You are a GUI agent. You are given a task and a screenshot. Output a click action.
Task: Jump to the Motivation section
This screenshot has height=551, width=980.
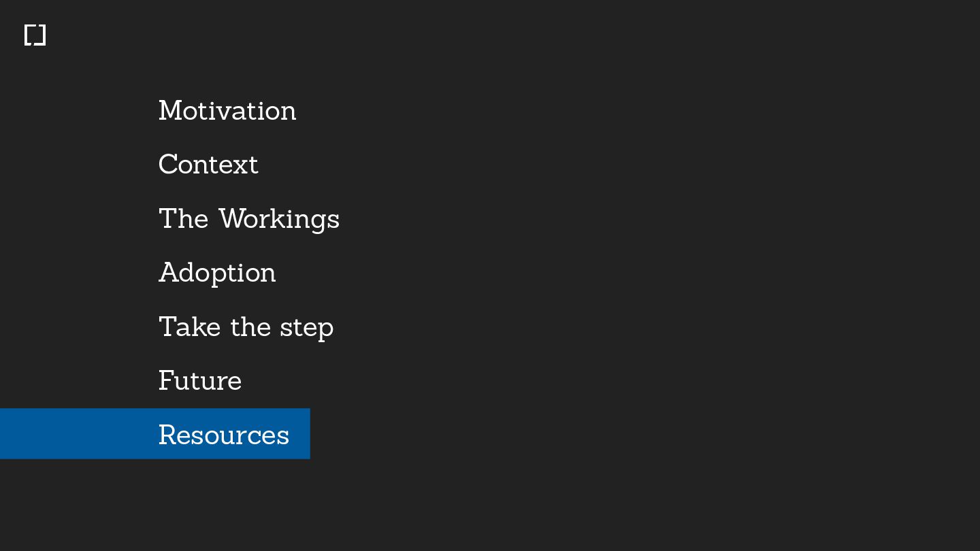click(227, 111)
